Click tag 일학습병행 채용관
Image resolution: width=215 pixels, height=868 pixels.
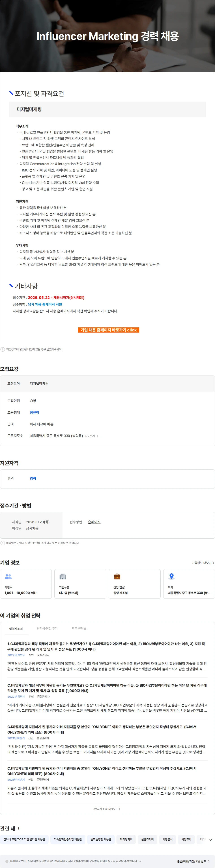click(x=101, y=839)
